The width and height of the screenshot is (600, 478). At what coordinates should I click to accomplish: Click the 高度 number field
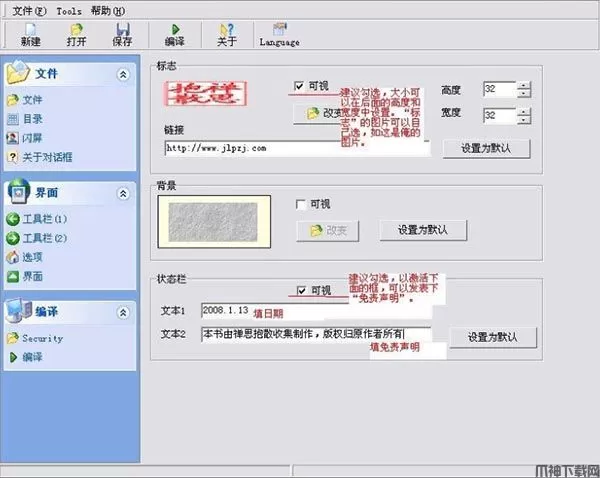(500, 89)
